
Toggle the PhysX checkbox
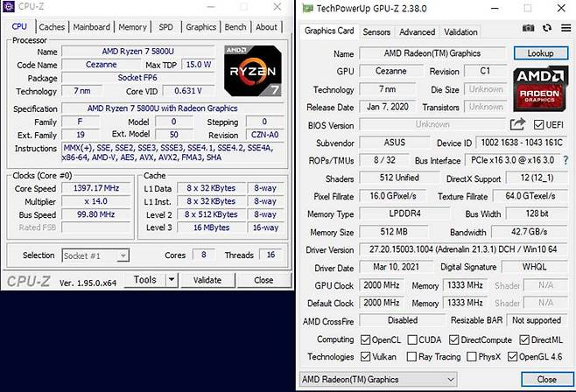coord(471,356)
